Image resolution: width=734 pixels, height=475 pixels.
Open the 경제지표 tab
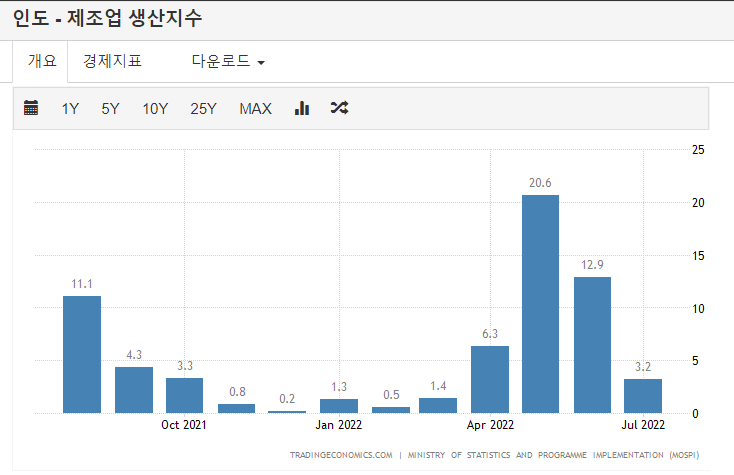point(112,61)
